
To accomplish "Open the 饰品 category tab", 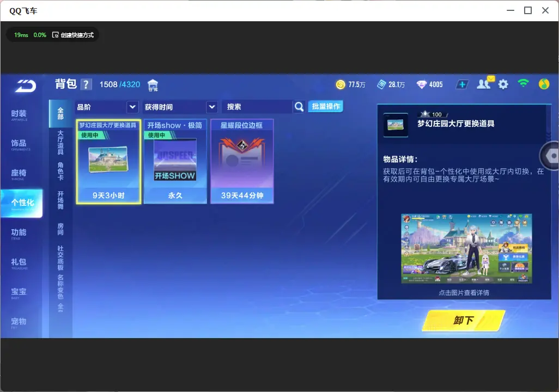I will [19, 144].
